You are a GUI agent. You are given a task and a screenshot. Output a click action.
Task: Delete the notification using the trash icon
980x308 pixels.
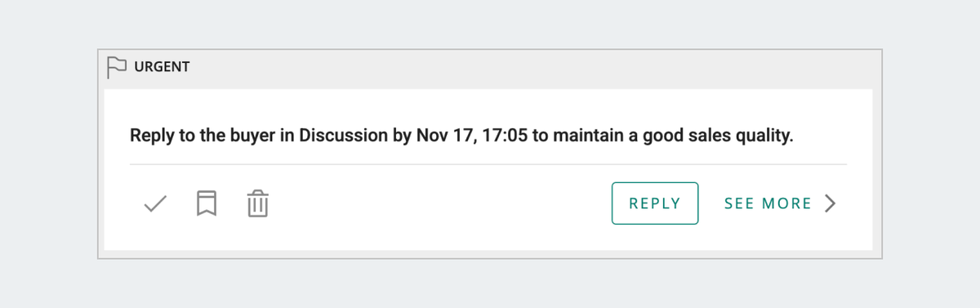tap(258, 203)
